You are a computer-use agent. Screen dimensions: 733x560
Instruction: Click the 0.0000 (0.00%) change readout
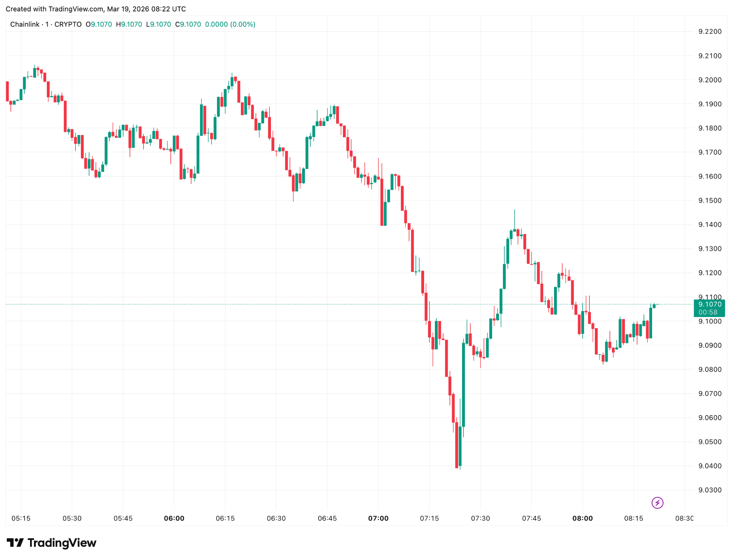click(x=230, y=24)
